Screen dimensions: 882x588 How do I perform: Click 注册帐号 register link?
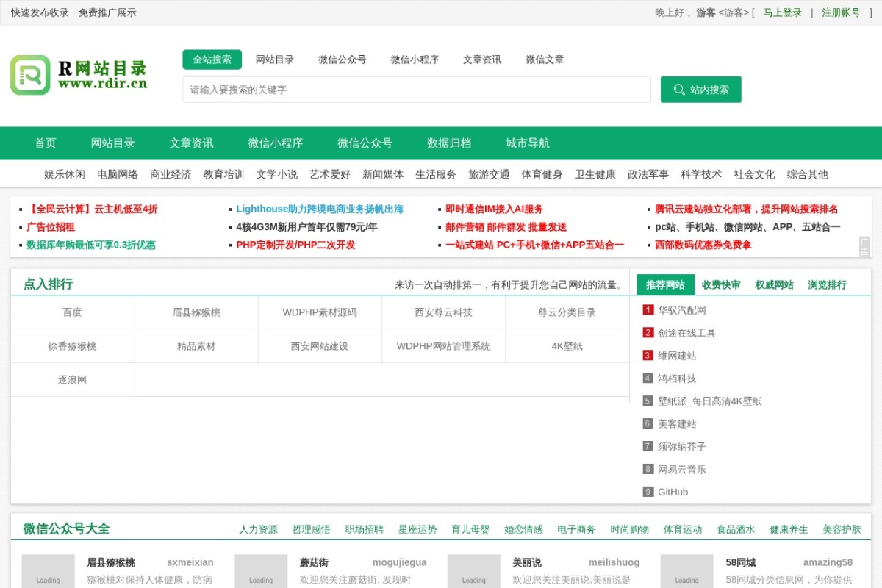(x=841, y=12)
